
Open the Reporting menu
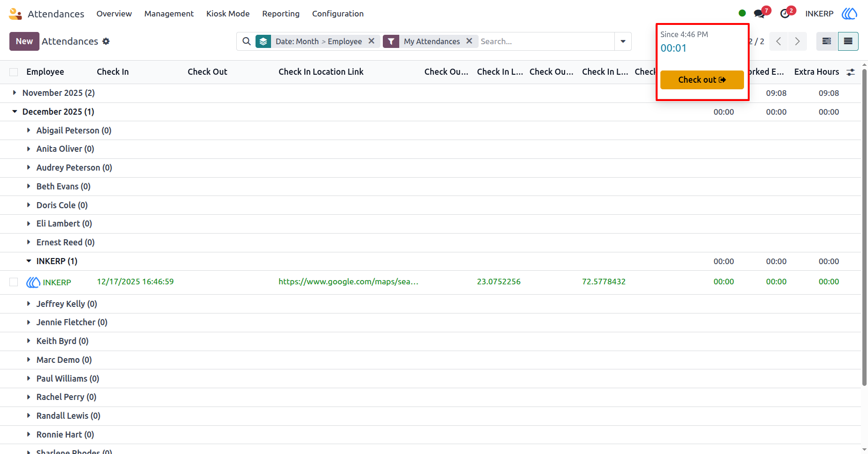point(281,14)
